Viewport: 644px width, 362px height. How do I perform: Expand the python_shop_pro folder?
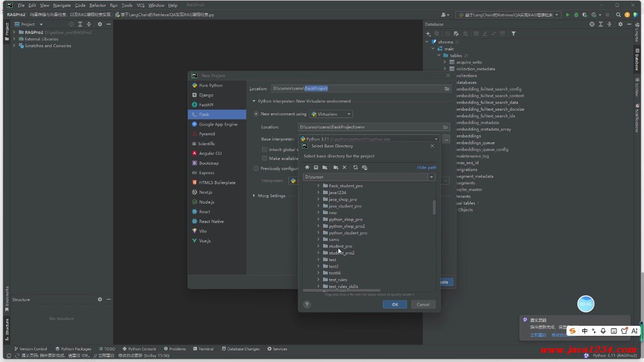click(318, 219)
